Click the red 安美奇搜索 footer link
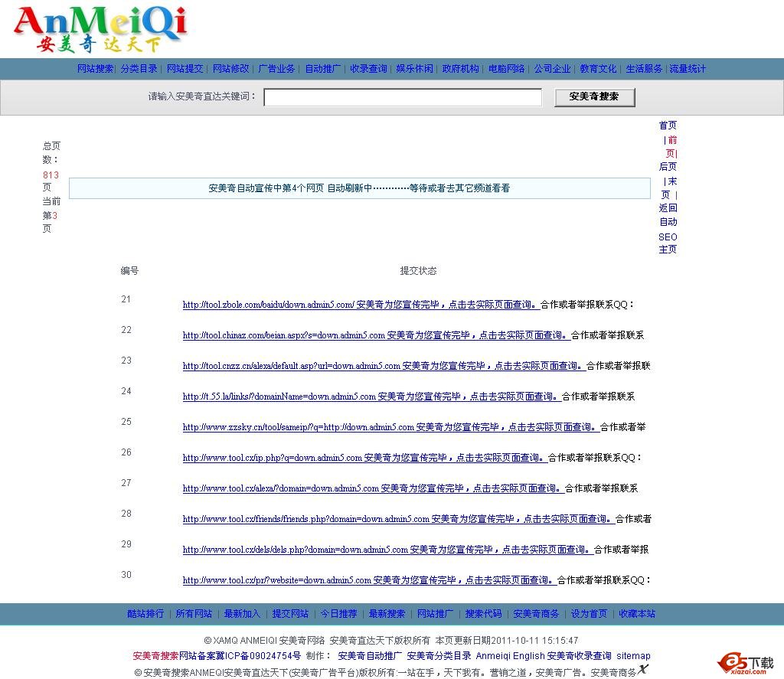 pos(155,655)
